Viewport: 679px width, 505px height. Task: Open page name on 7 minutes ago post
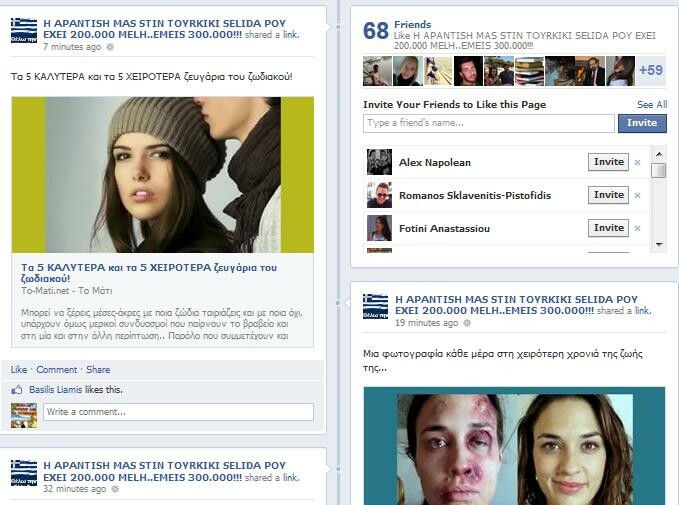click(x=165, y=29)
